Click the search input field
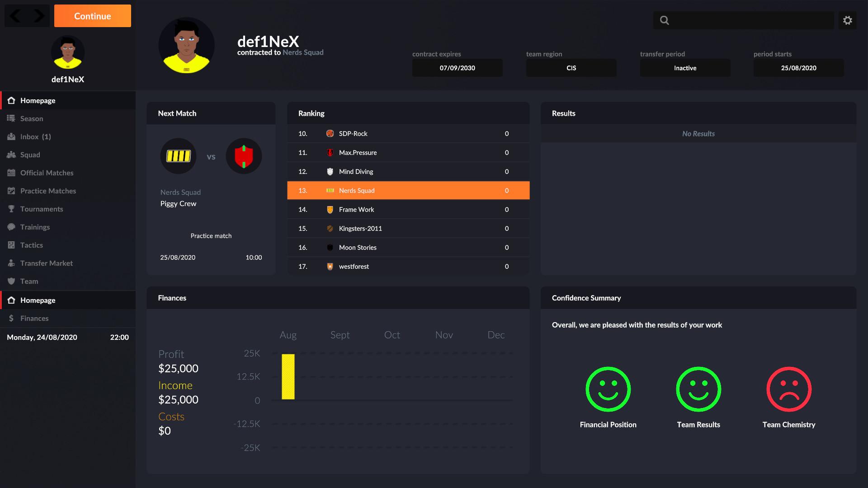This screenshot has height=488, width=868. pyautogui.click(x=743, y=20)
